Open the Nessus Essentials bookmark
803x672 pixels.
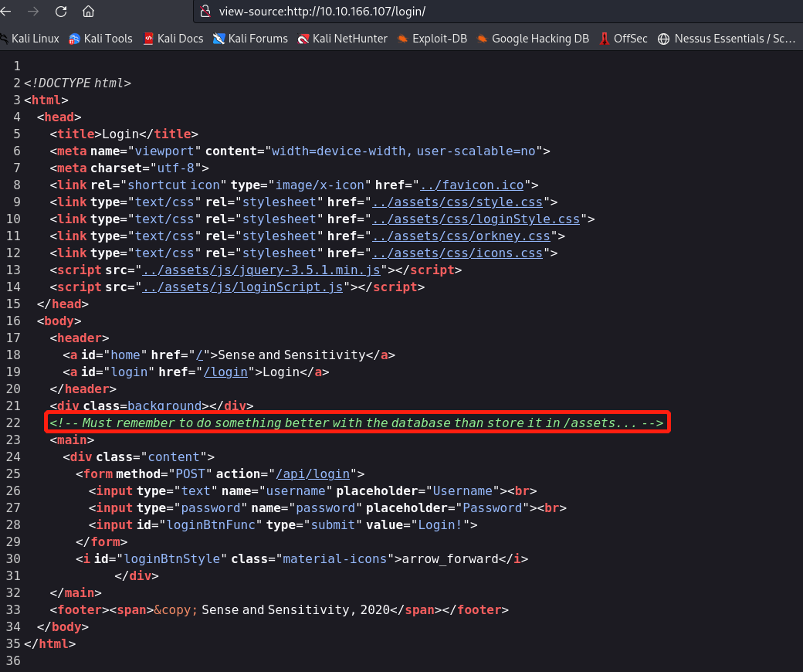(x=726, y=39)
